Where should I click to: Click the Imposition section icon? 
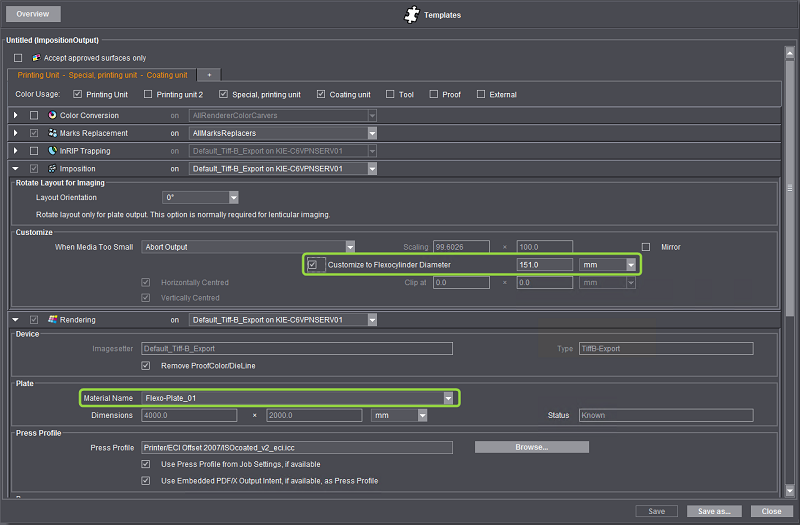click(52, 169)
